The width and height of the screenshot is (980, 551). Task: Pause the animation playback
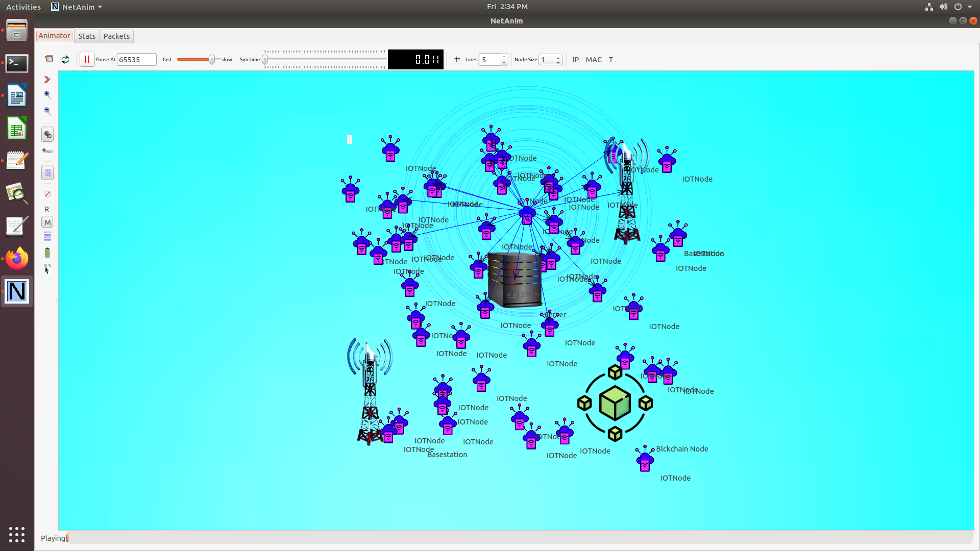[x=87, y=60]
